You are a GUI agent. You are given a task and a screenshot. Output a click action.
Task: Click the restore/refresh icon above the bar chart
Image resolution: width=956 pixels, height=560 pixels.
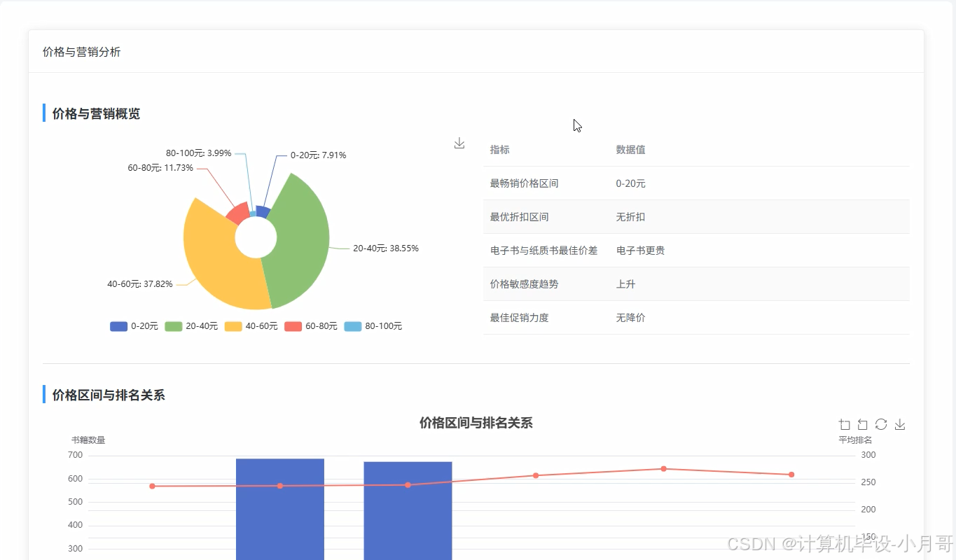880,424
